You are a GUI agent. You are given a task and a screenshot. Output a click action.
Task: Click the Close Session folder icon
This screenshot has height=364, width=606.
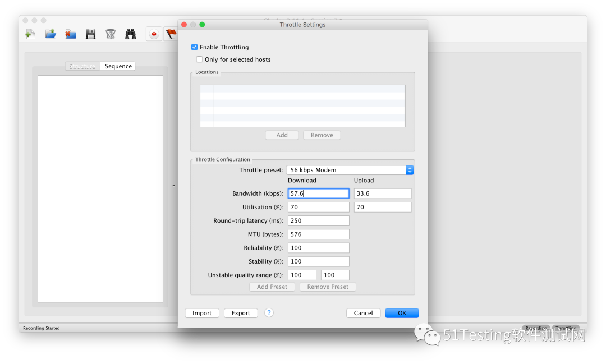coord(70,34)
